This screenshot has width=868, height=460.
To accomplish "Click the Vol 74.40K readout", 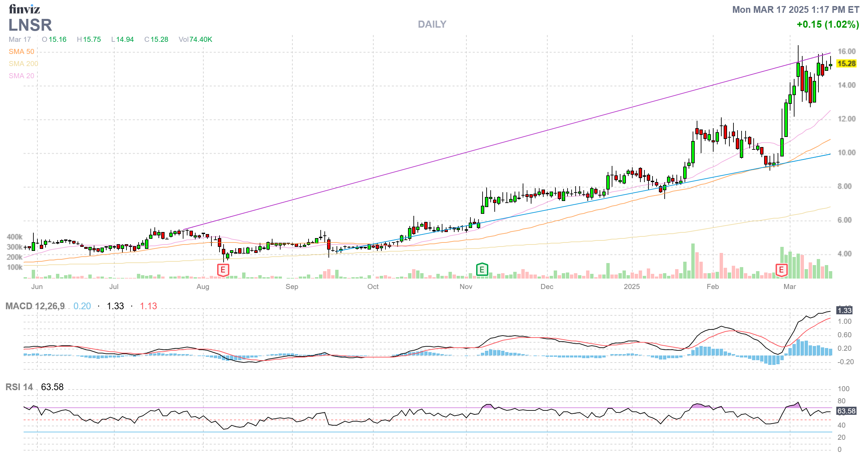I will point(195,39).
